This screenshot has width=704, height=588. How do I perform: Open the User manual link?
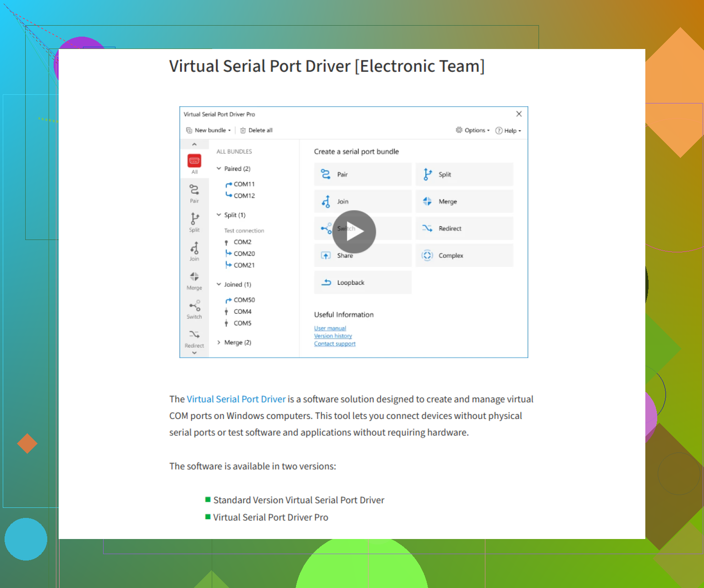[330, 328]
